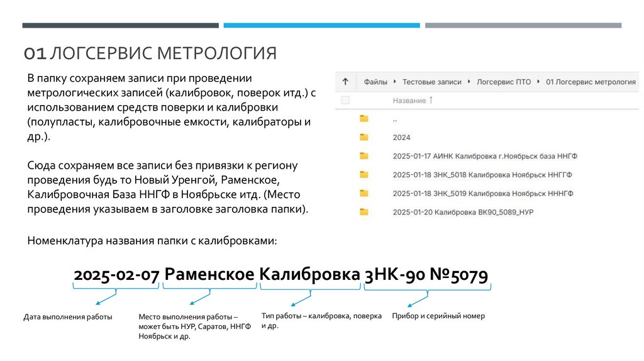Click the caption 'Дата выполнения работы'
The height and width of the screenshot is (361, 644).
click(x=68, y=317)
